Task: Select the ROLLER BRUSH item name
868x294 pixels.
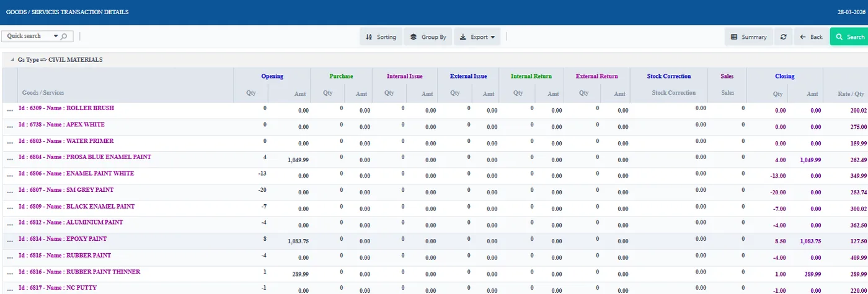Action: [x=66, y=108]
